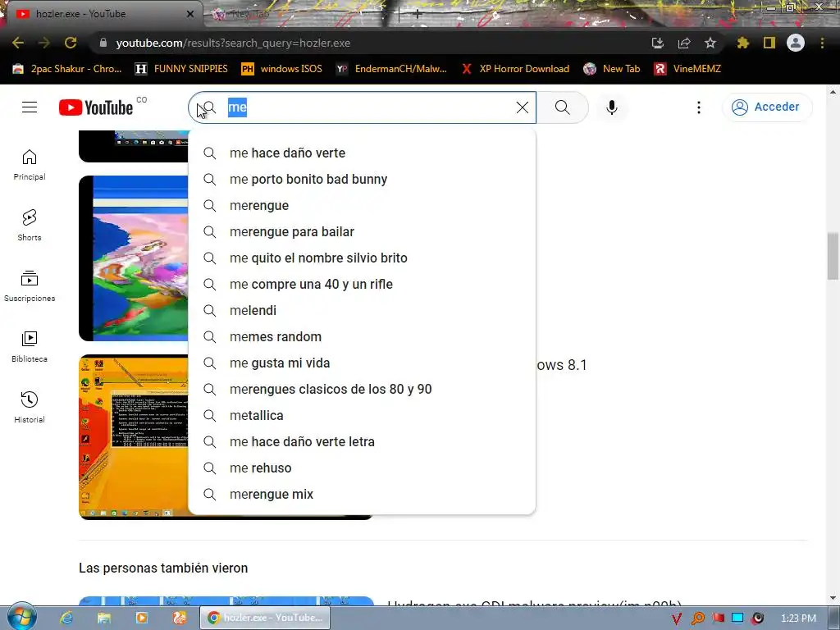Choose the 'merengue mix' suggestion

pos(362,494)
